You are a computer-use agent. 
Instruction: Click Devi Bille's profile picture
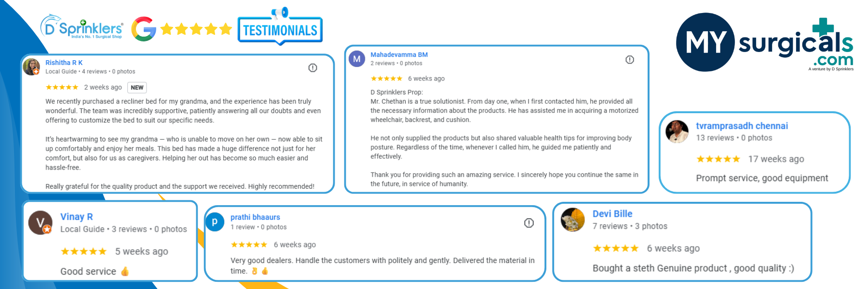573,220
